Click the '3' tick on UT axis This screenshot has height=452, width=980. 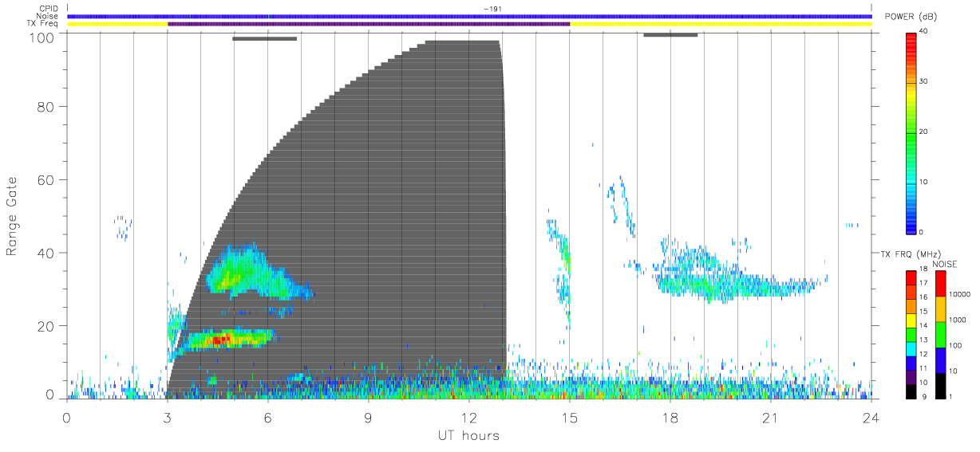168,417
